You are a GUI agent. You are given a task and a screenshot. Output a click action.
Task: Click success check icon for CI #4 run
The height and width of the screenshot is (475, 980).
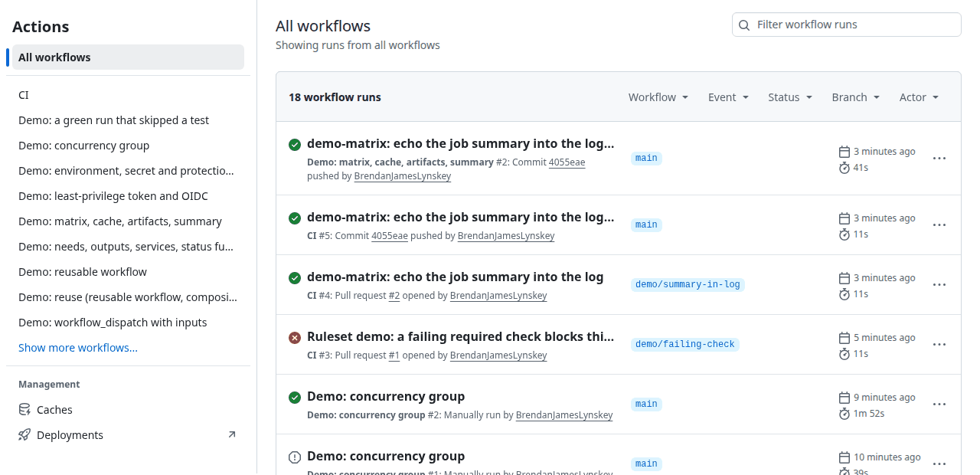295,277
